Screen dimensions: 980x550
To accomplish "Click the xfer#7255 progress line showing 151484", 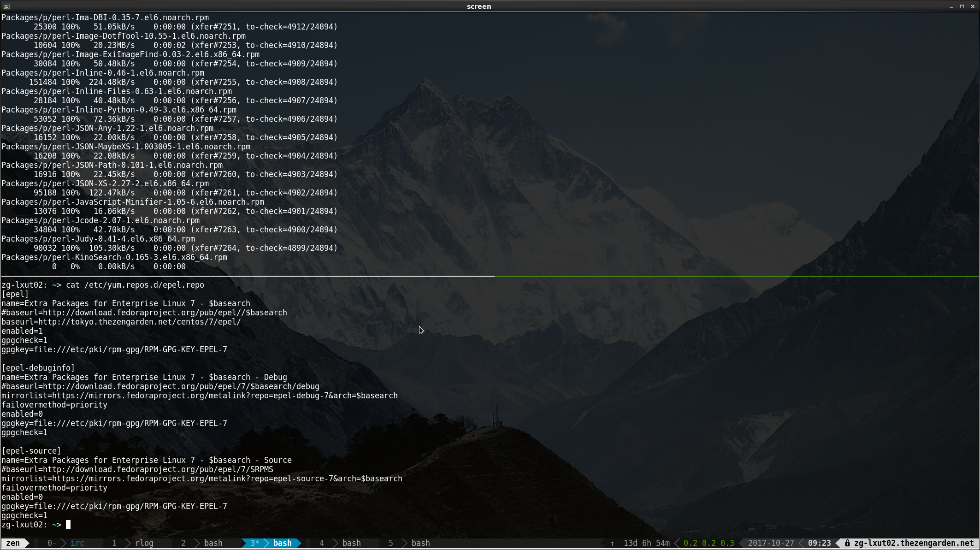I will point(183,82).
